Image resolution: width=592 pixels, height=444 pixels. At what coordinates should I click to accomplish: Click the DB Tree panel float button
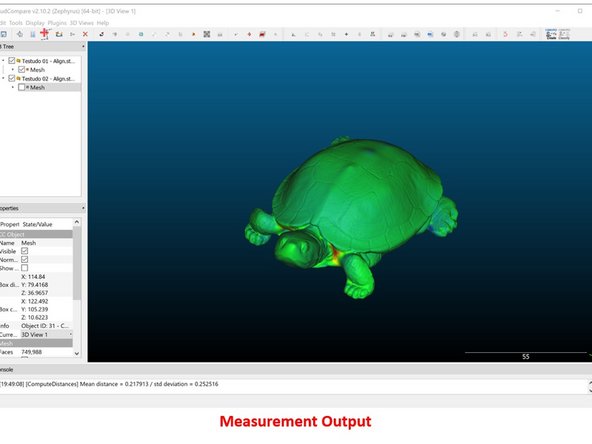83,46
